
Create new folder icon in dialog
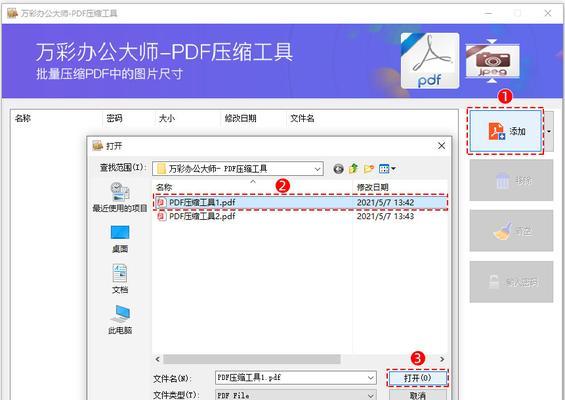click(x=369, y=168)
